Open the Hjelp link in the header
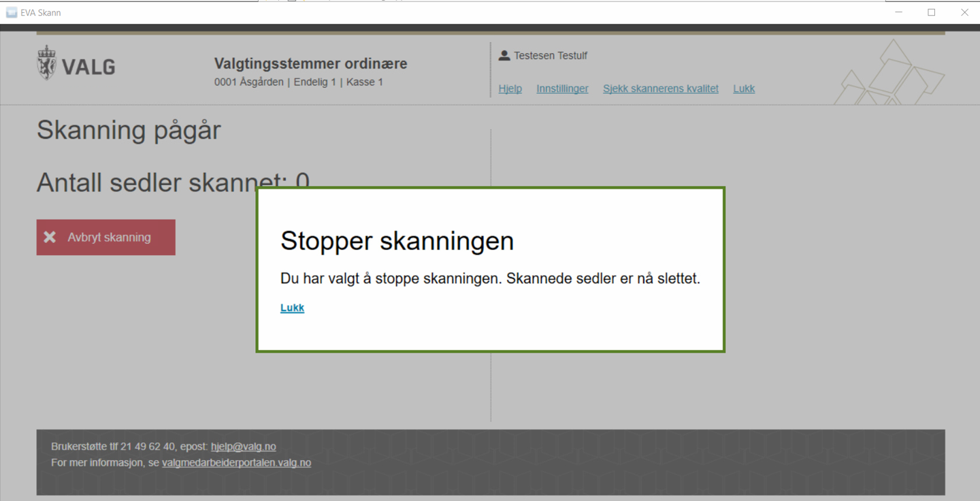 pos(510,88)
